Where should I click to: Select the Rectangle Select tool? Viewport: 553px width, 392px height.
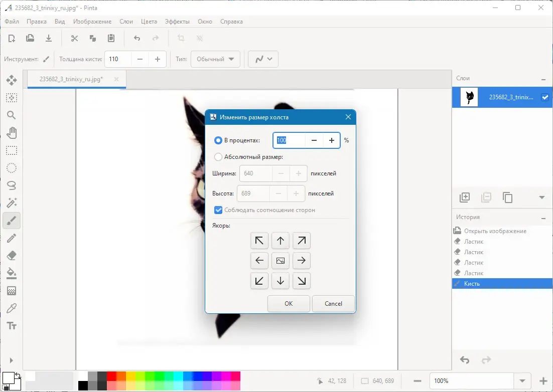11,150
